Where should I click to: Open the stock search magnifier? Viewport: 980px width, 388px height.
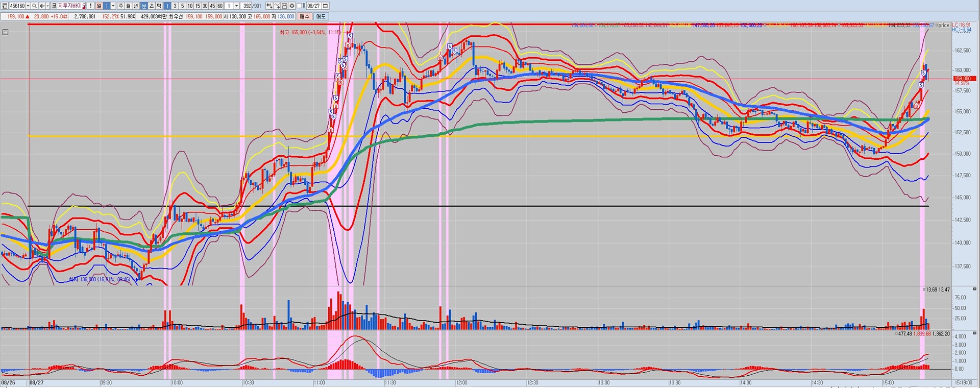click(x=34, y=6)
